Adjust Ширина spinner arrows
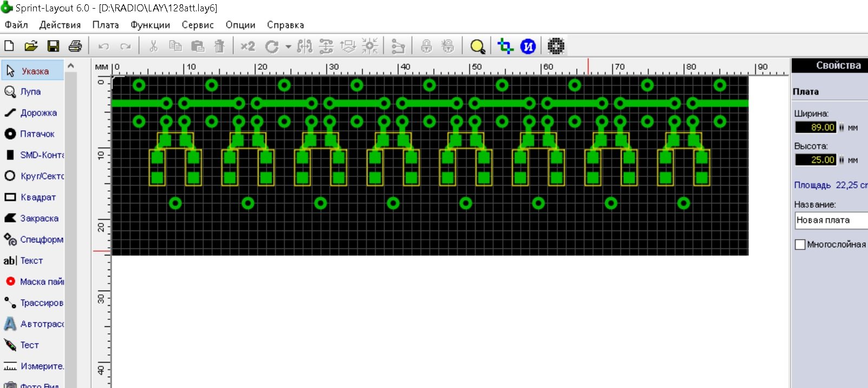The height and width of the screenshot is (388, 868). 841,128
